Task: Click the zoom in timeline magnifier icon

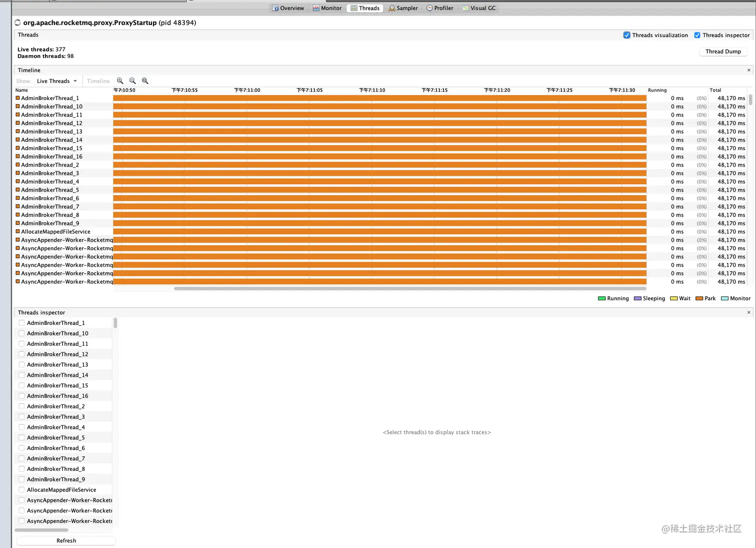Action: (120, 81)
